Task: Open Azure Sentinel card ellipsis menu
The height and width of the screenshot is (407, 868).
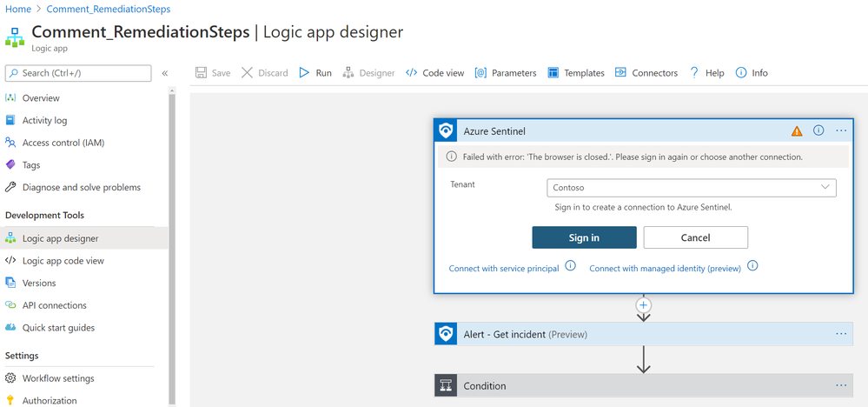Action: [841, 130]
